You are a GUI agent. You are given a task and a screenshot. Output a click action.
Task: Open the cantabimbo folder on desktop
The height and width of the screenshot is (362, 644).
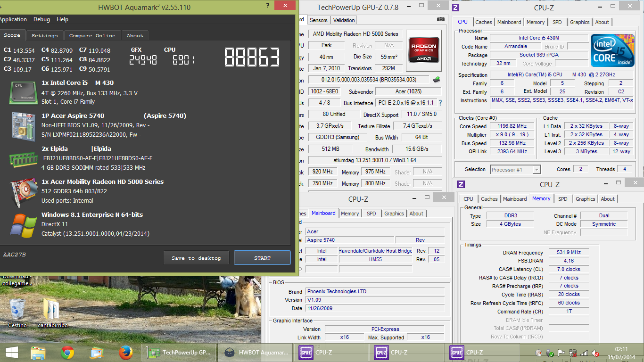(53, 313)
